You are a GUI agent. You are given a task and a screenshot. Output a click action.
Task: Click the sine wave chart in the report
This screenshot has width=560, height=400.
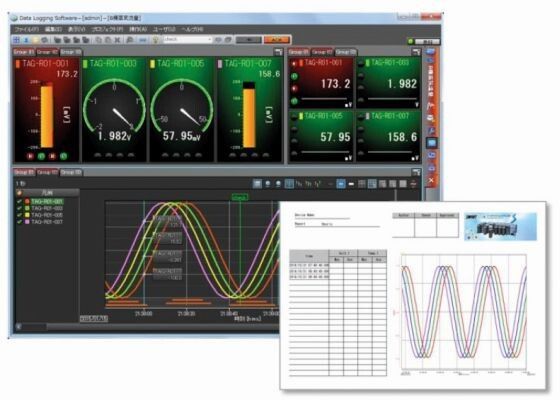[464, 313]
